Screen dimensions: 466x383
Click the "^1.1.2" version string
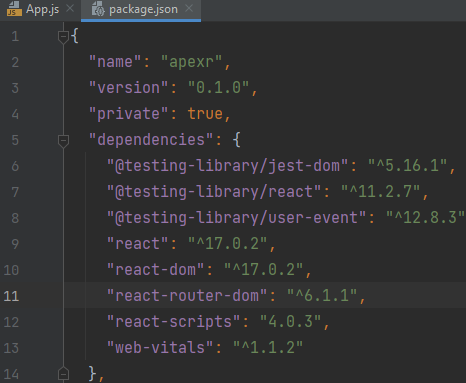pos(268,348)
